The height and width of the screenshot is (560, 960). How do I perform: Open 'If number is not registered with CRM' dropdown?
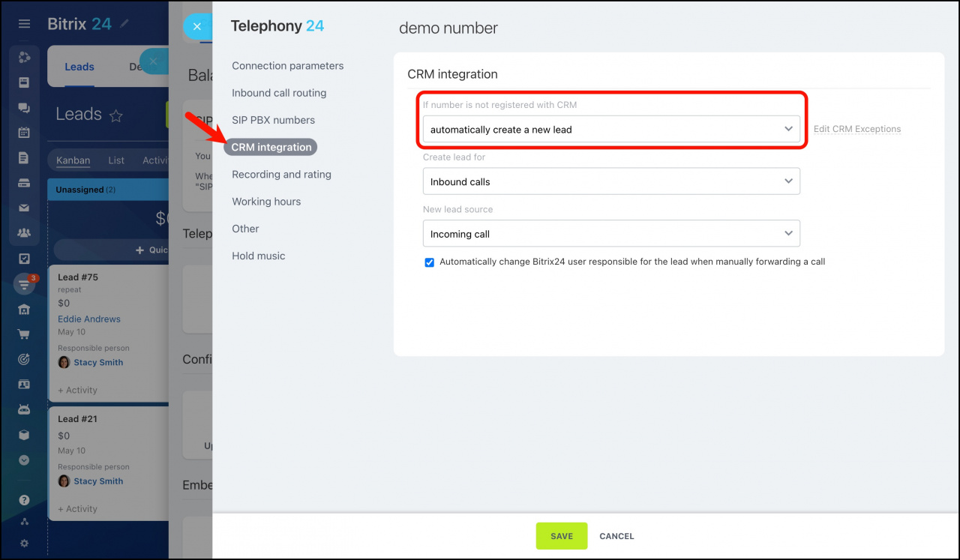coord(611,129)
